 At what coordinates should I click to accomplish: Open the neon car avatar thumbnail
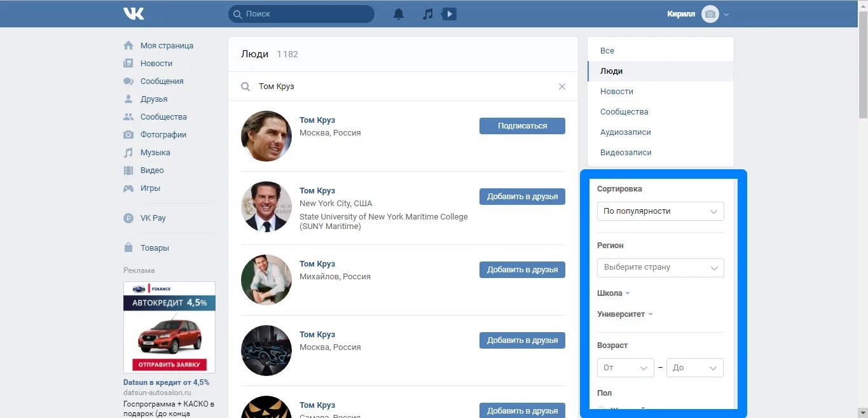266,351
